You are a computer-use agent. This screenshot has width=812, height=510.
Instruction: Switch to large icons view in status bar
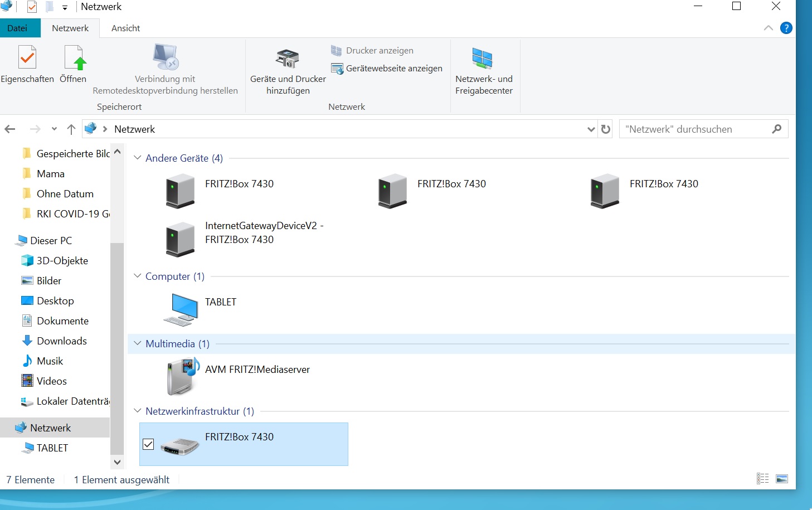(782, 478)
